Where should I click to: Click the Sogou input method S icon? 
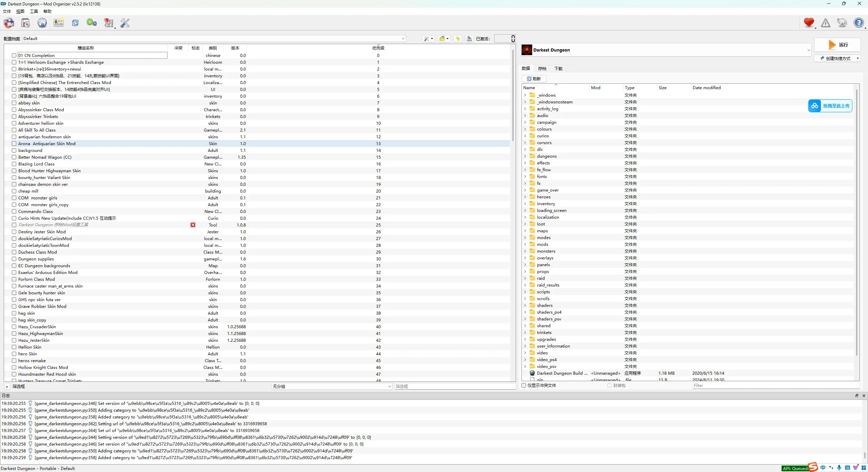813,467
